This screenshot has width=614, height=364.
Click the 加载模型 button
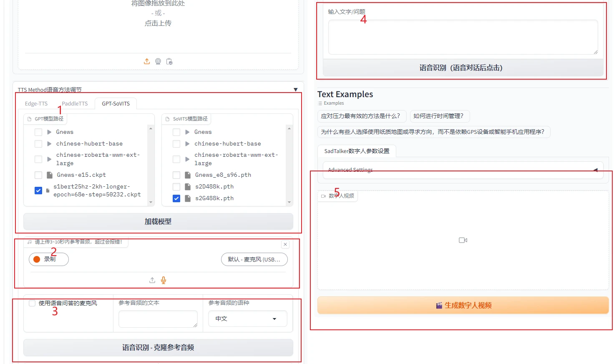click(158, 222)
